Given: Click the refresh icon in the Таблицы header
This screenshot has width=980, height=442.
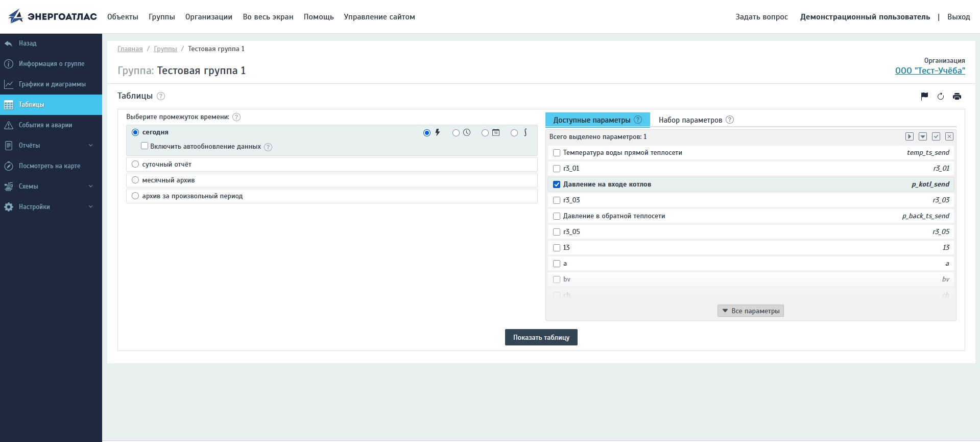Looking at the screenshot, I should 941,96.
